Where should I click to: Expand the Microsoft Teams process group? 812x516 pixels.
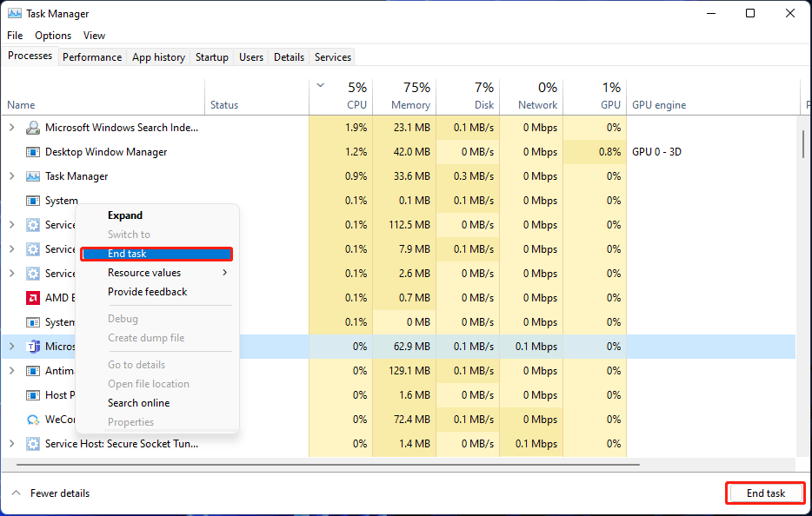click(x=12, y=347)
